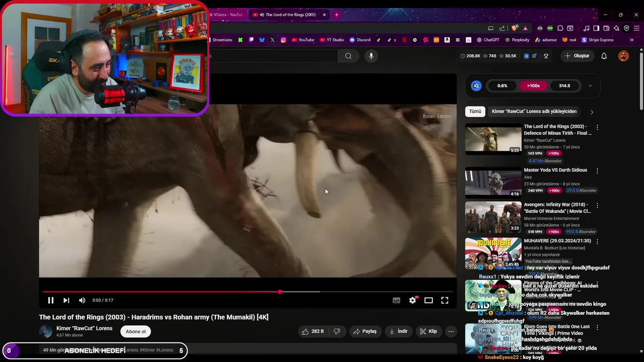
Task: Skip to the next video
Action: pyautogui.click(x=66, y=300)
